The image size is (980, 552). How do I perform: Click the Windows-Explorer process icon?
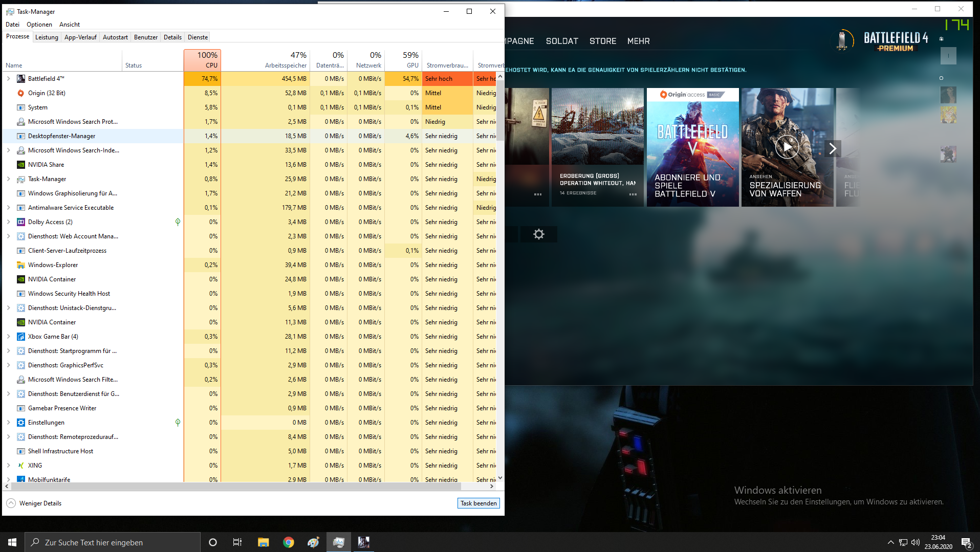tap(21, 265)
